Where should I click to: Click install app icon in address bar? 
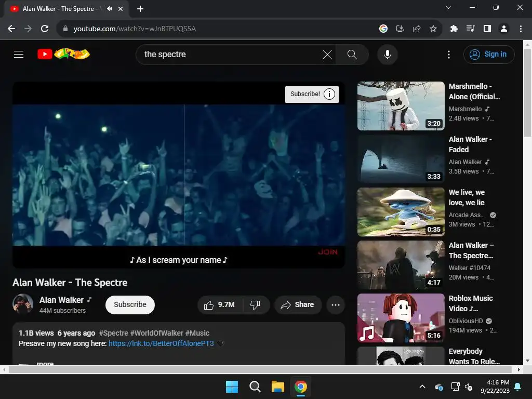[400, 29]
